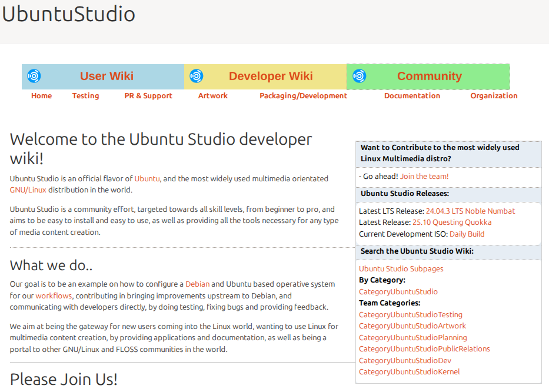Open the Documentation link
549x392 pixels.
click(x=412, y=95)
